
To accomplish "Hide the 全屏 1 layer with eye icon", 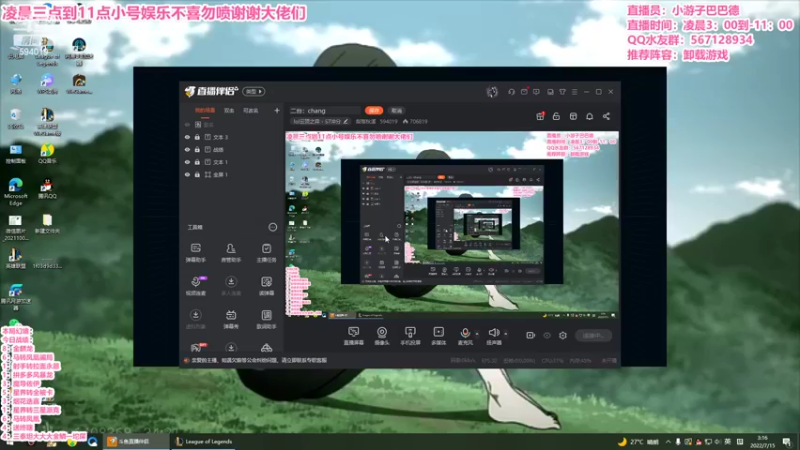I will (x=187, y=174).
